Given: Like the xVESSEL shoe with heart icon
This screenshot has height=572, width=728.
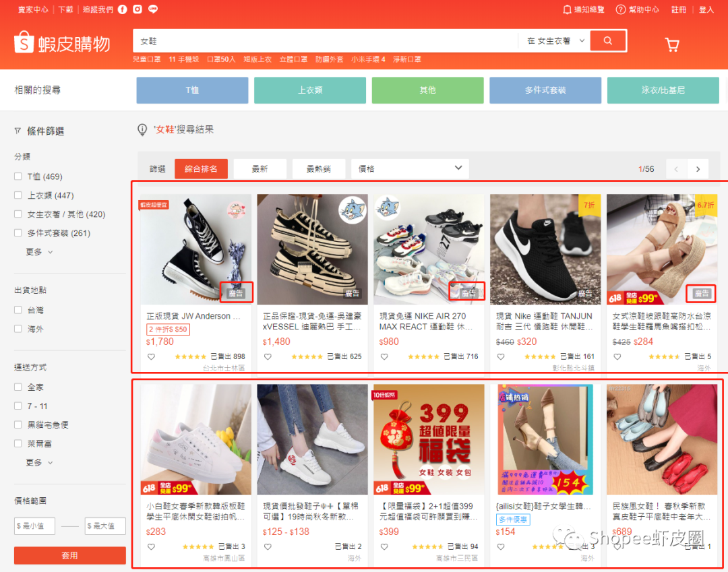Looking at the screenshot, I should point(268,357).
